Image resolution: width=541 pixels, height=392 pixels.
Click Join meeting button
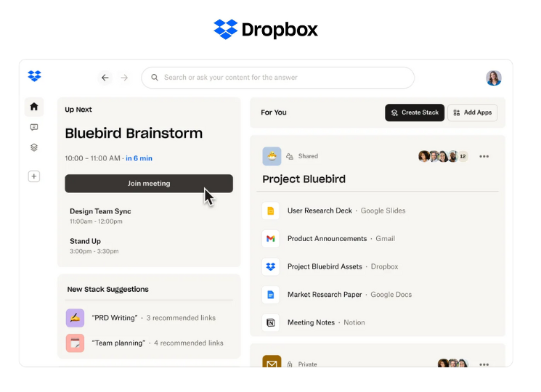pos(149,184)
